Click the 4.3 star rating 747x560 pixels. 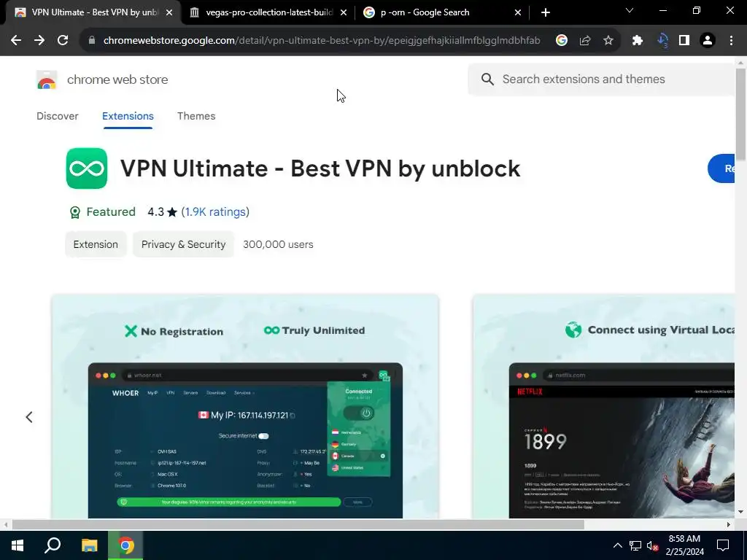(x=163, y=212)
